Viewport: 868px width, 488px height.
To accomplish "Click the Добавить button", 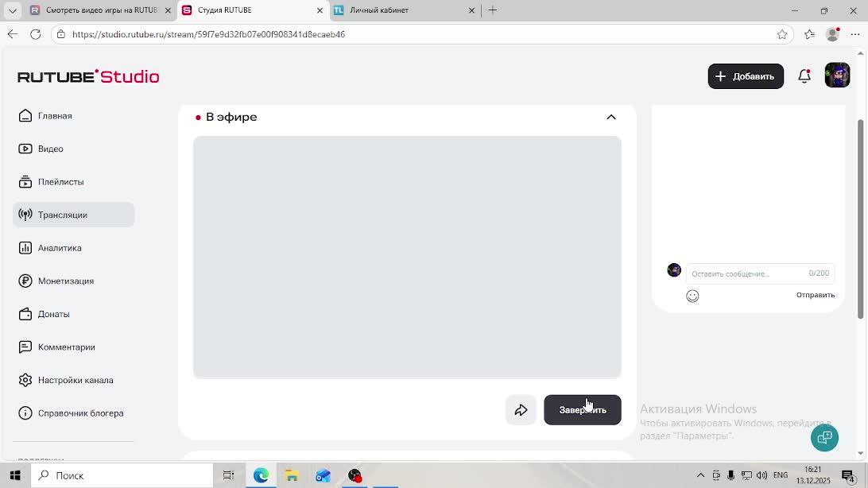I will [x=746, y=76].
